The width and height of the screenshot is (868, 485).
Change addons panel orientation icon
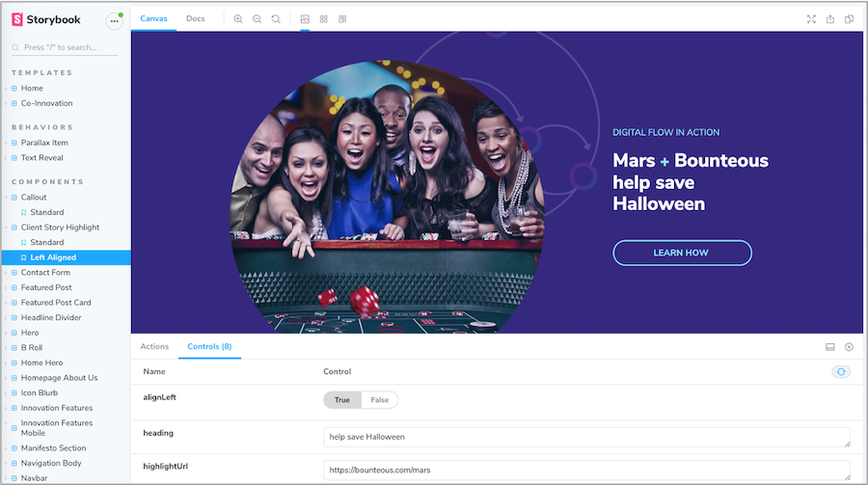pos(830,346)
